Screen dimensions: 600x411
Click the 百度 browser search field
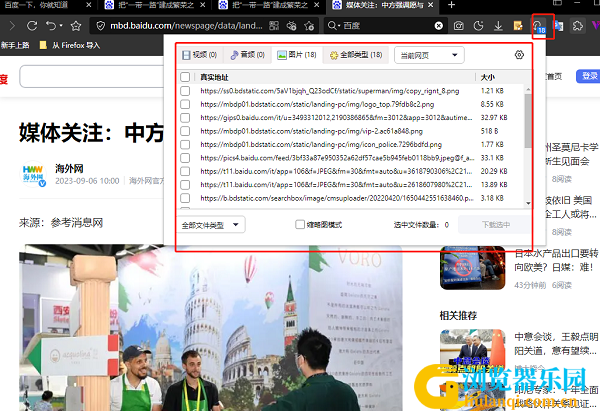coord(384,26)
